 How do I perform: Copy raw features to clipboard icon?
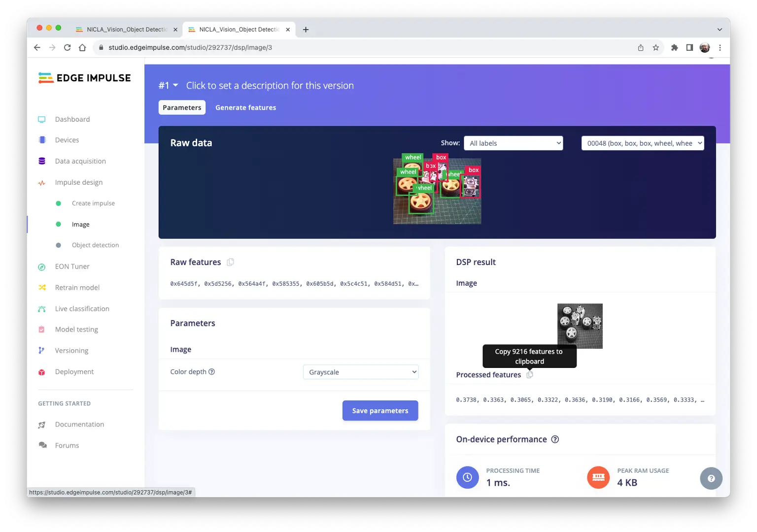230,262
